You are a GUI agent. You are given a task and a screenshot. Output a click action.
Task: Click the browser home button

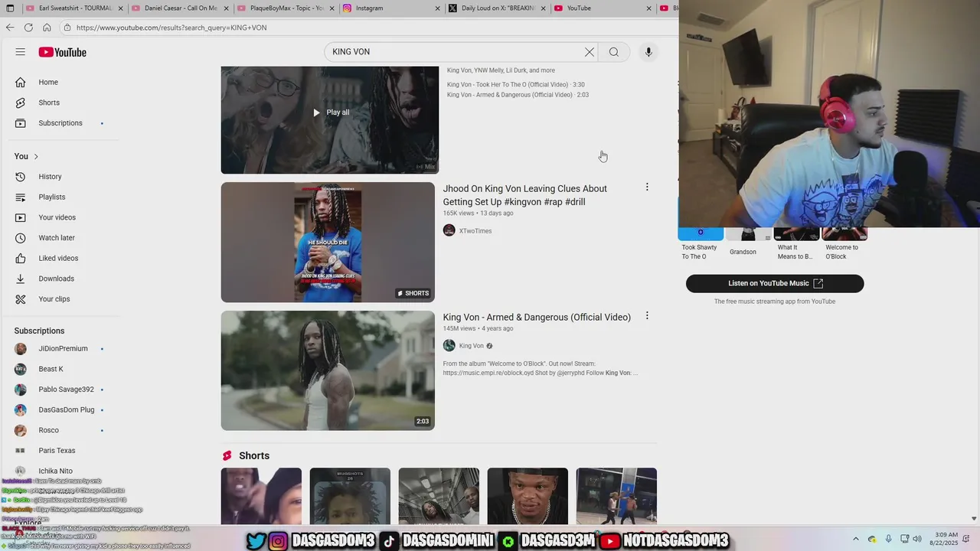(47, 28)
